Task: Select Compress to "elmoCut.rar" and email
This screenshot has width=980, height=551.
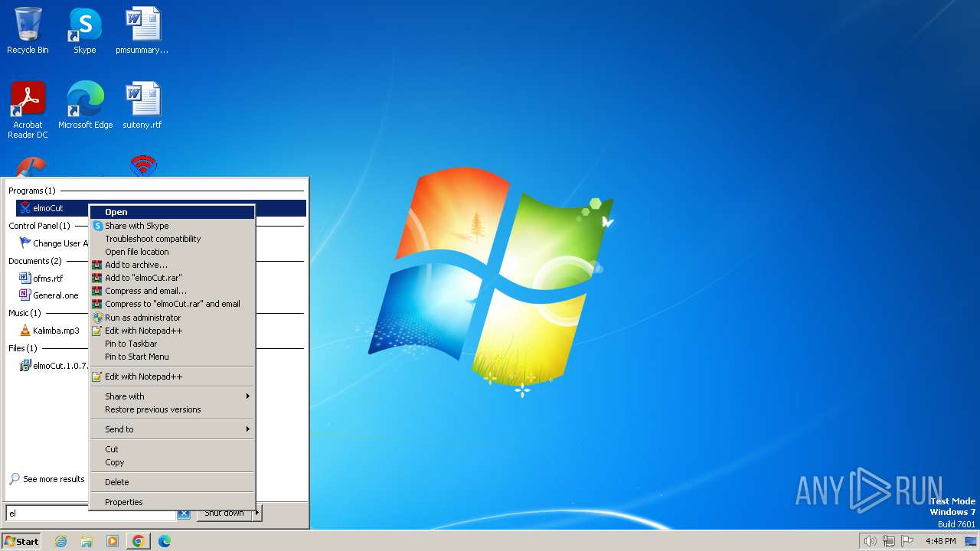Action: (x=172, y=304)
